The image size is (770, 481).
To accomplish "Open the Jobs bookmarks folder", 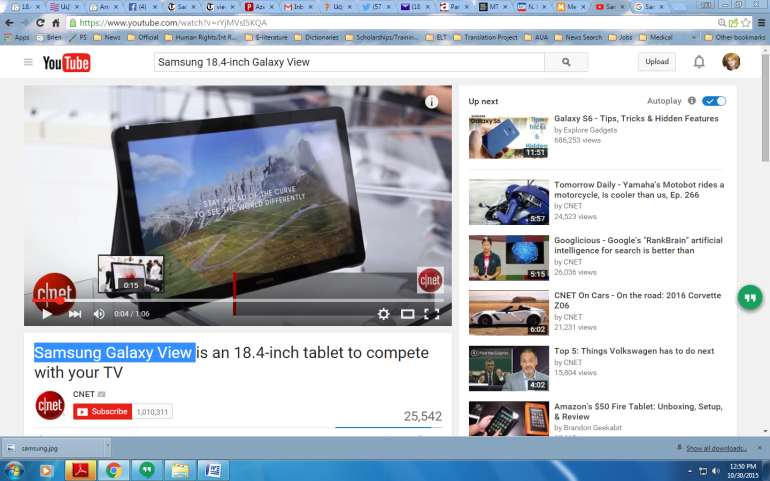I will point(621,37).
